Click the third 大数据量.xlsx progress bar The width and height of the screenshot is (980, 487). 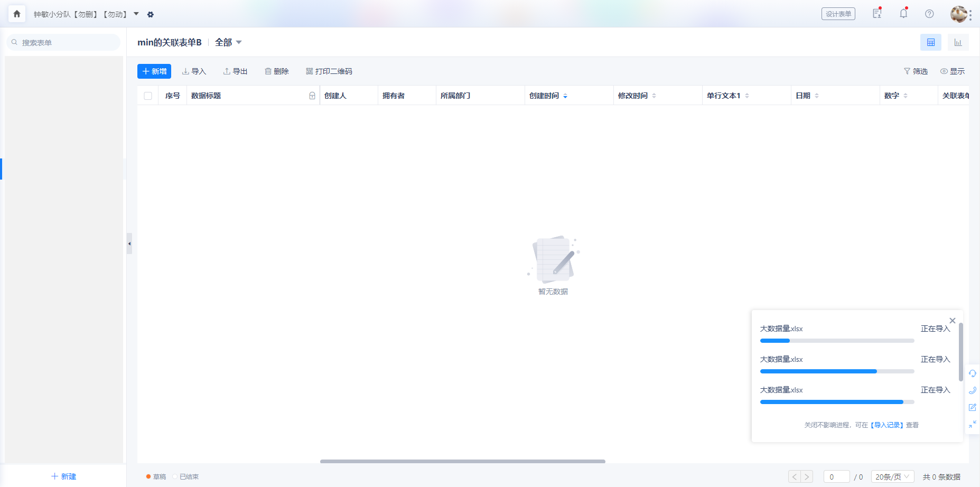tap(837, 402)
